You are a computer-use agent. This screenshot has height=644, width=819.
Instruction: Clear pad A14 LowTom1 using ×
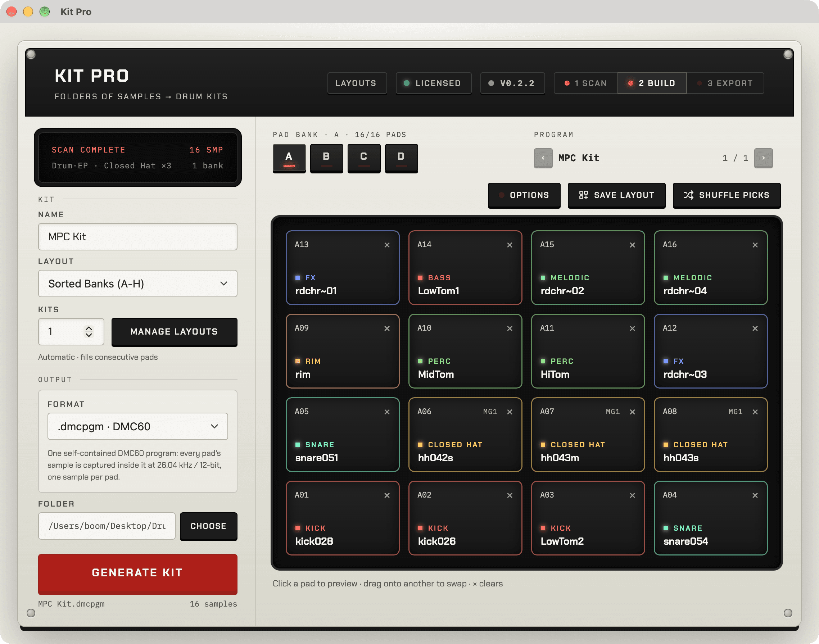[510, 245]
